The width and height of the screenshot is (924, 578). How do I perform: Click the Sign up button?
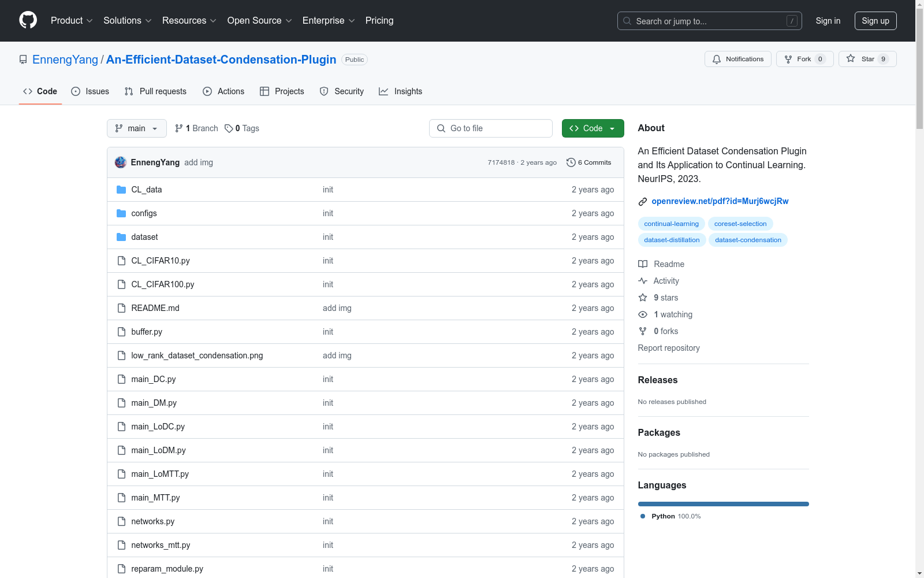pyautogui.click(x=875, y=21)
